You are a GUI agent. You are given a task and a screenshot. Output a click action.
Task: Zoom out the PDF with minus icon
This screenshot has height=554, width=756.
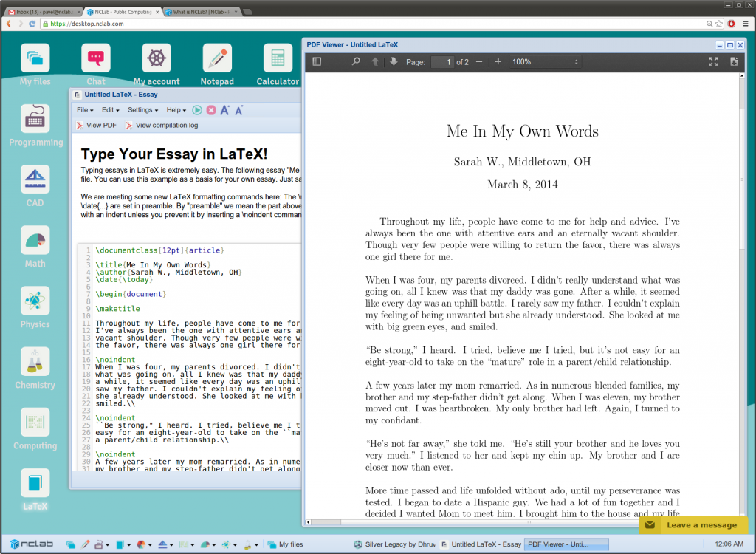click(x=479, y=62)
